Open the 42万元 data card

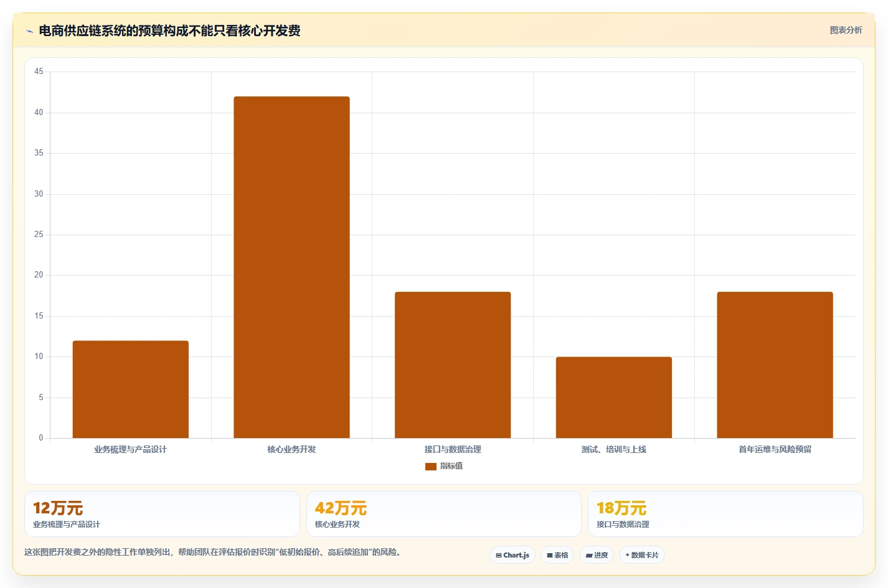(444, 514)
